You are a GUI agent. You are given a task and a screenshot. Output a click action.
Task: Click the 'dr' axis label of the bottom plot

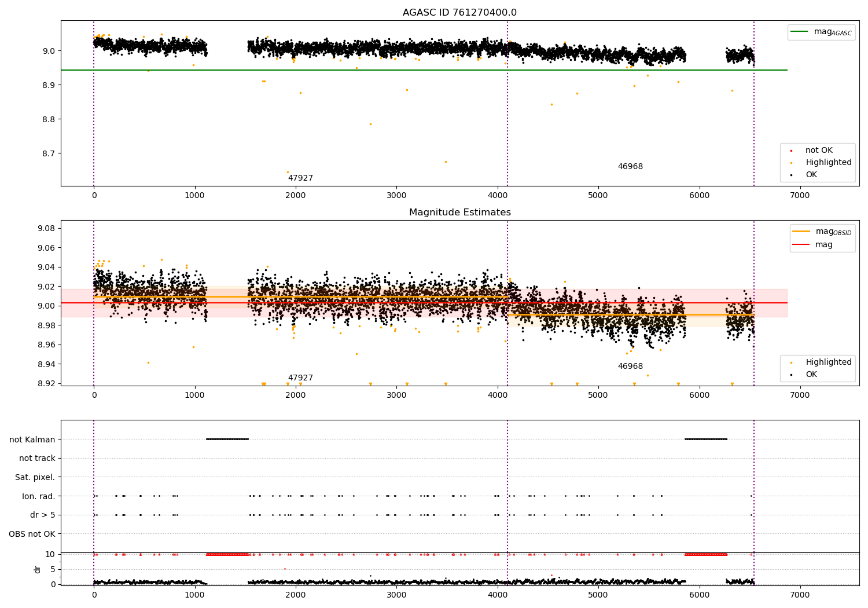[38, 569]
